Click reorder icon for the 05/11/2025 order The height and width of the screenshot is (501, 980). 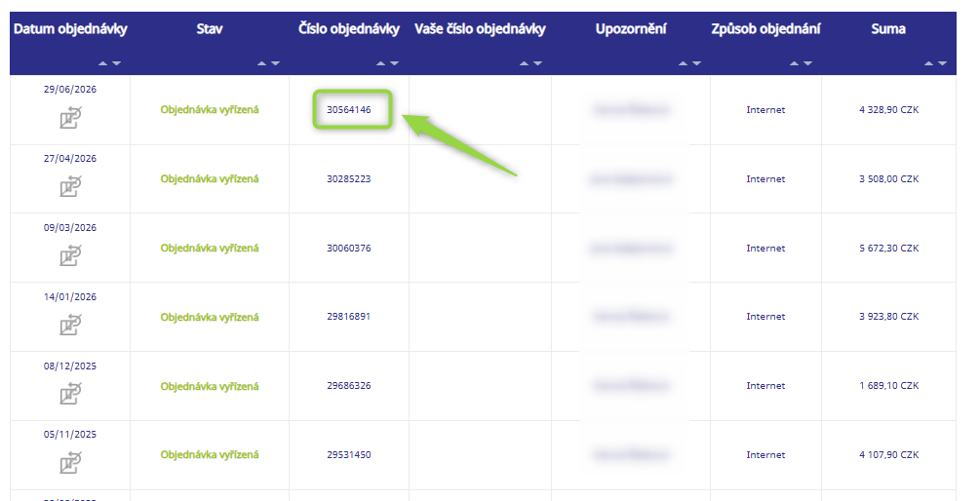[x=70, y=463]
